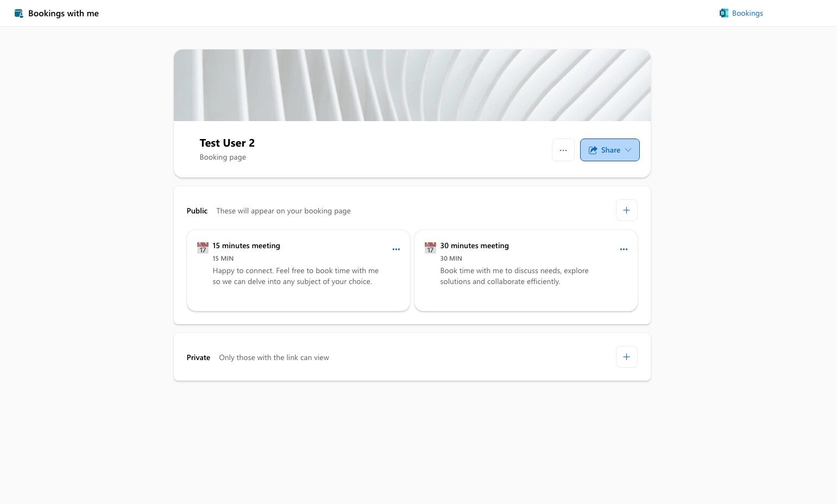Click the 30 minutes meeting calendar icon
Screen dimensions: 837x504
(430, 248)
